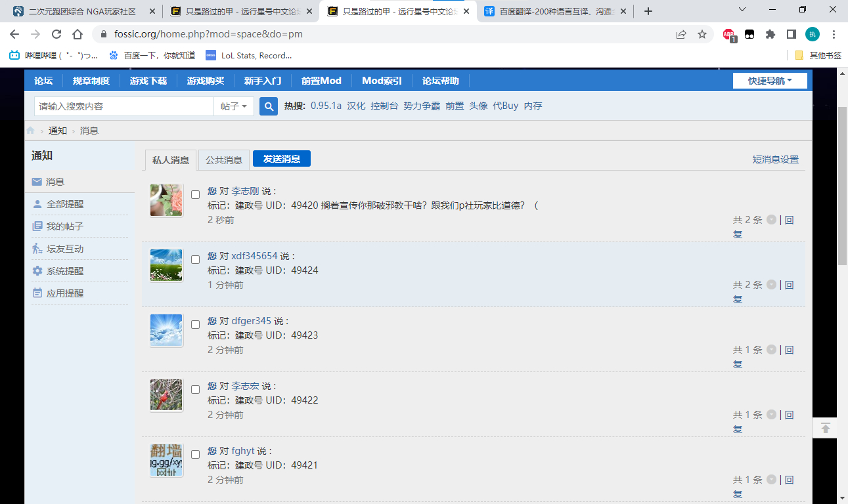
Task: Click the search input field
Action: pos(125,106)
